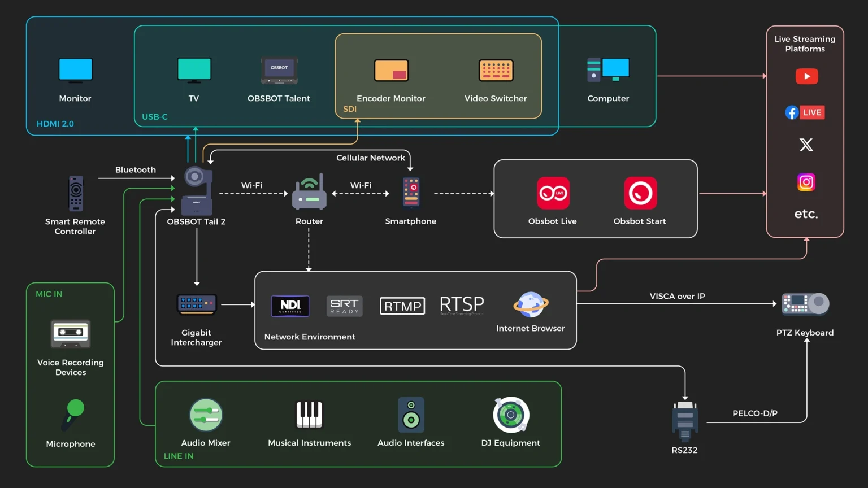Select the Facebook LIVE icon
This screenshot has width=868, height=488.
(x=805, y=112)
